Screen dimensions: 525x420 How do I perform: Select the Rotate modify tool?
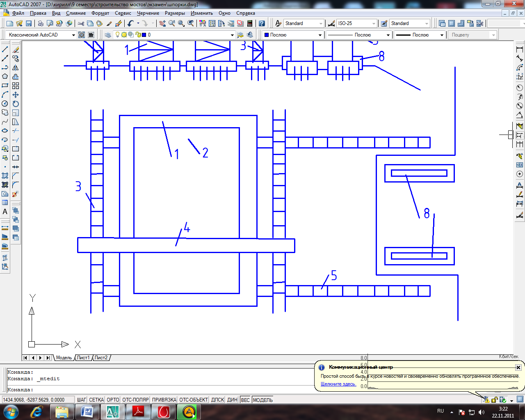point(16,104)
